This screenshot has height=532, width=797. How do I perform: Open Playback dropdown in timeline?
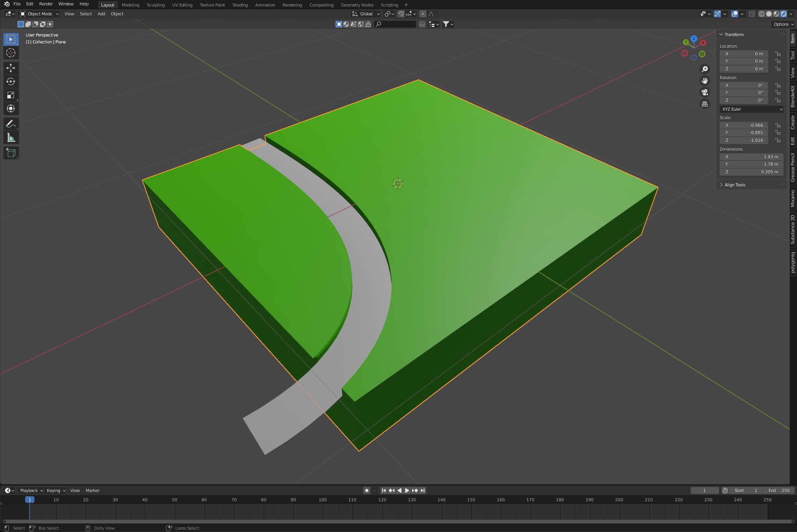click(31, 490)
